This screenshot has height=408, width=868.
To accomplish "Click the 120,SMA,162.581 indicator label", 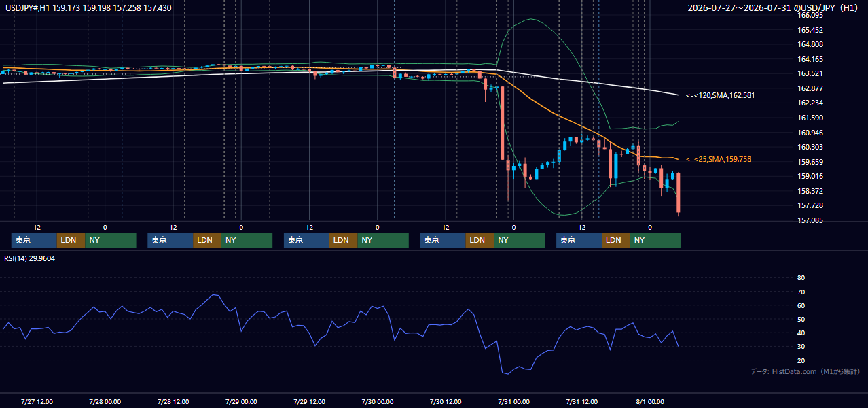I will click(x=720, y=95).
